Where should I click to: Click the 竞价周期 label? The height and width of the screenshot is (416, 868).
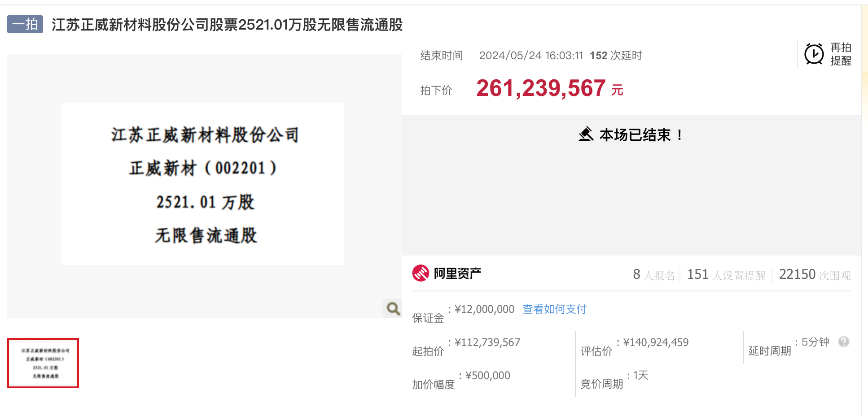click(602, 384)
